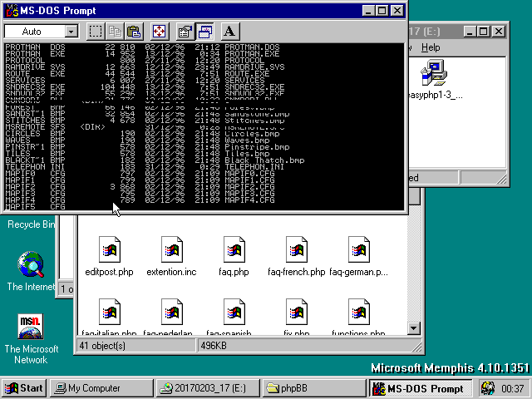Click the Copy icon in MS-DOS toolbar
The image size is (532, 399).
(x=115, y=32)
